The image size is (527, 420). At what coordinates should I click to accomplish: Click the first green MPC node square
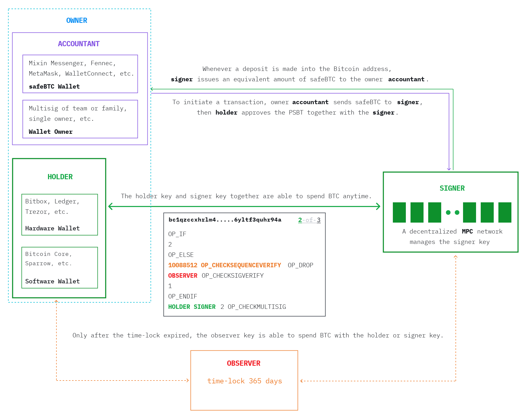coord(399,212)
